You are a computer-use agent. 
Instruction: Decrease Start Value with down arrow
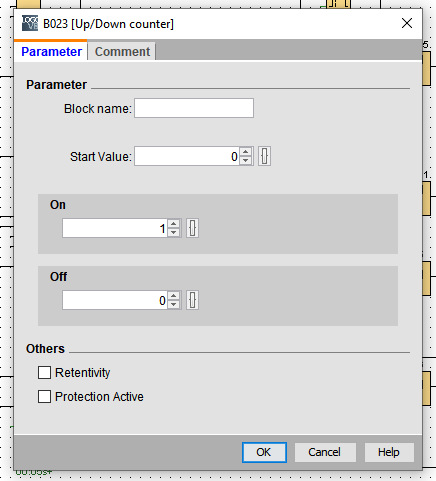coord(246,160)
